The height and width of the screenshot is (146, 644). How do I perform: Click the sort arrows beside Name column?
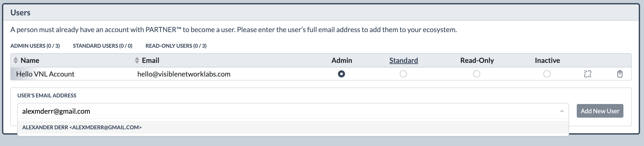pyautogui.click(x=16, y=60)
